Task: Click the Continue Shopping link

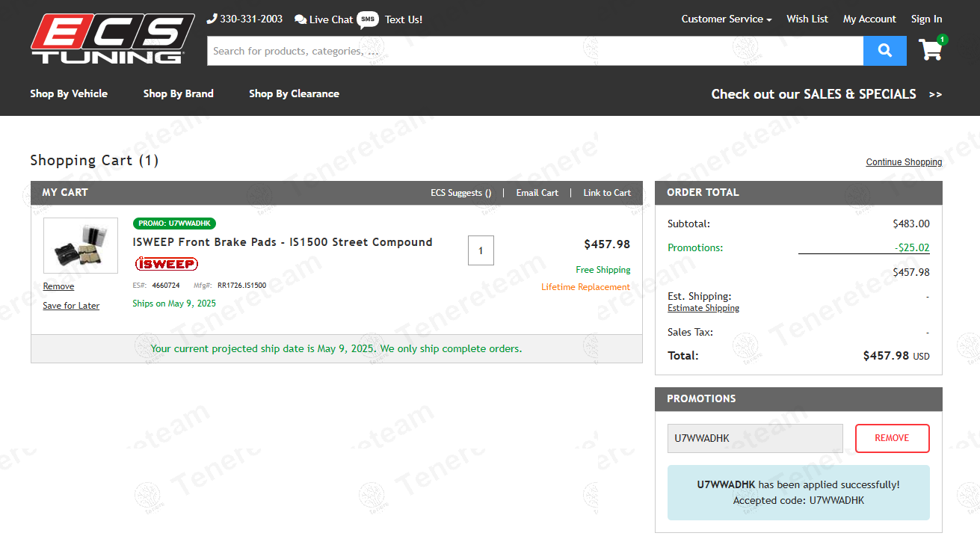Action: [904, 162]
